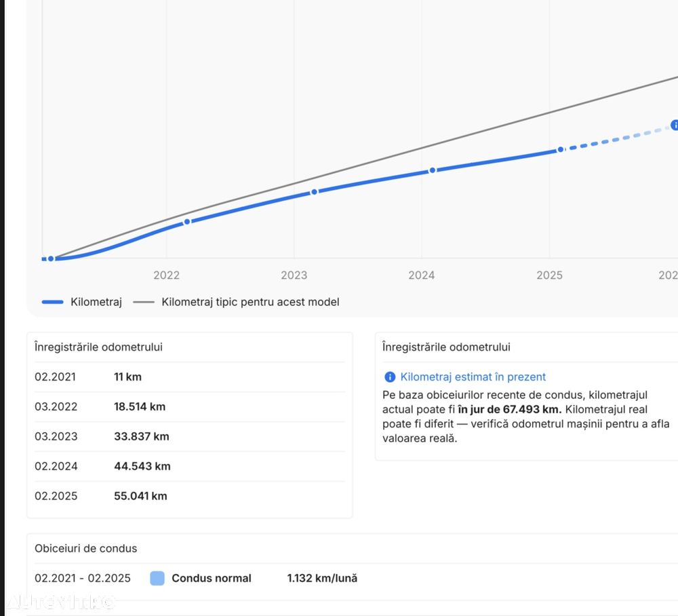Click the 55.041 km odometer reading

(140, 496)
